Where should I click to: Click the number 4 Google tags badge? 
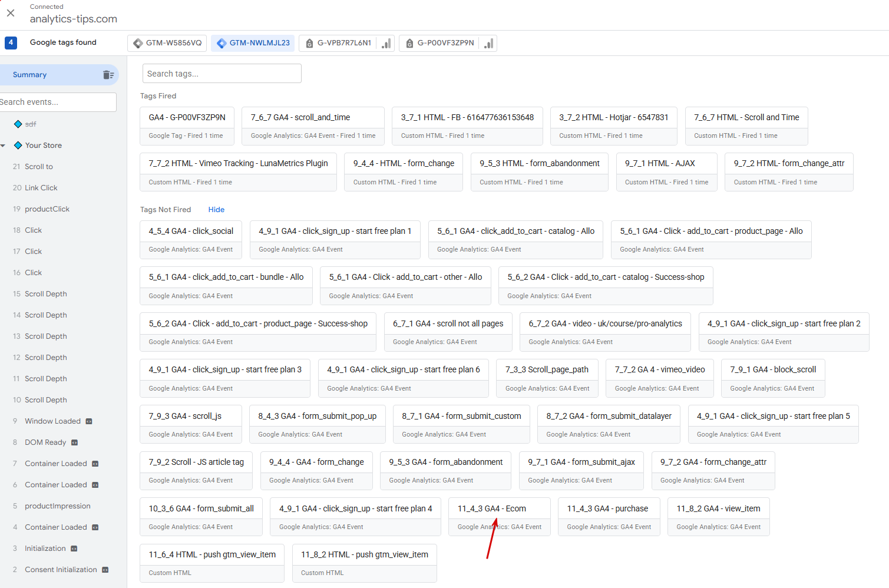click(11, 42)
